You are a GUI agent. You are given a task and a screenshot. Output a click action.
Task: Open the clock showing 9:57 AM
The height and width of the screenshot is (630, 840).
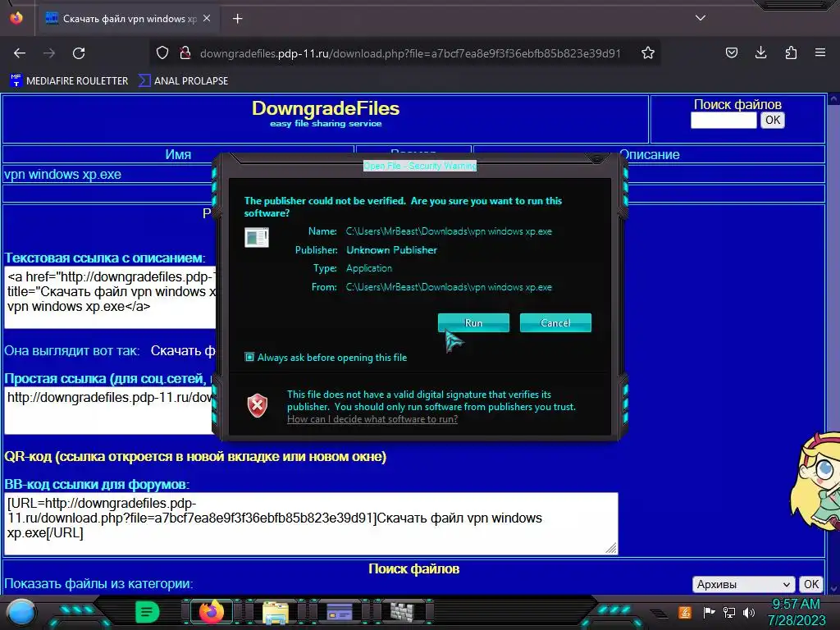coord(796,612)
